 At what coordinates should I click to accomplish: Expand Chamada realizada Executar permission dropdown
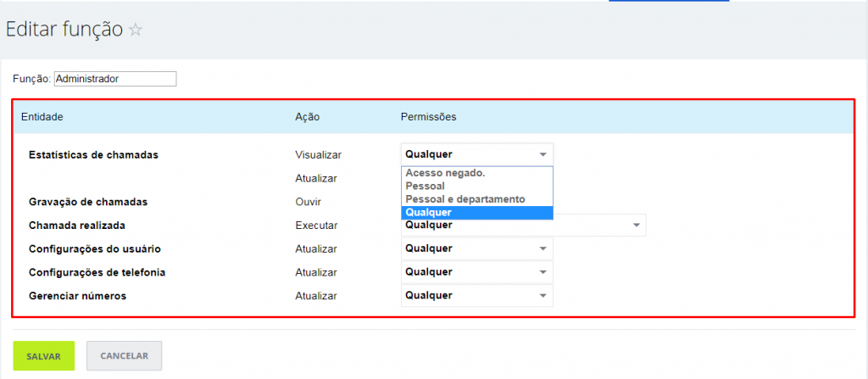click(523, 226)
